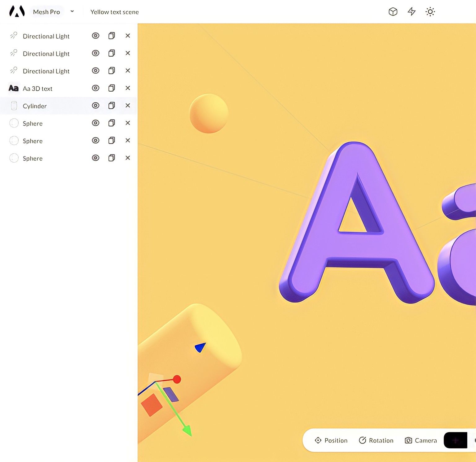Switch to Rotation mode
This screenshot has width=476, height=462.
(376, 440)
